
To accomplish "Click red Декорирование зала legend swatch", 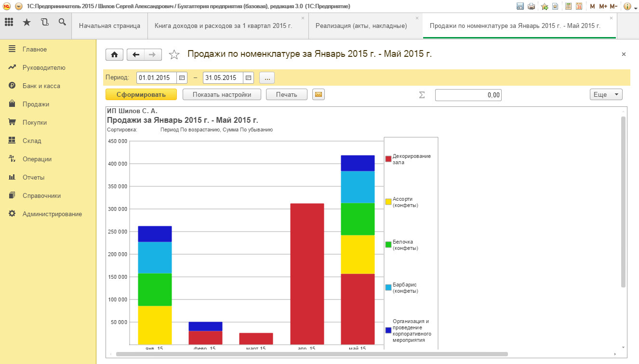I will [388, 159].
